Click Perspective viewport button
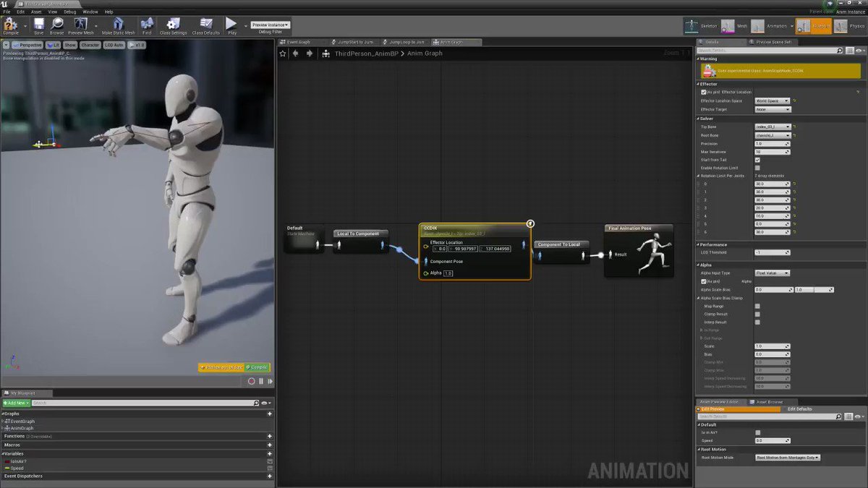Image resolution: width=868 pixels, height=488 pixels. pos(27,45)
